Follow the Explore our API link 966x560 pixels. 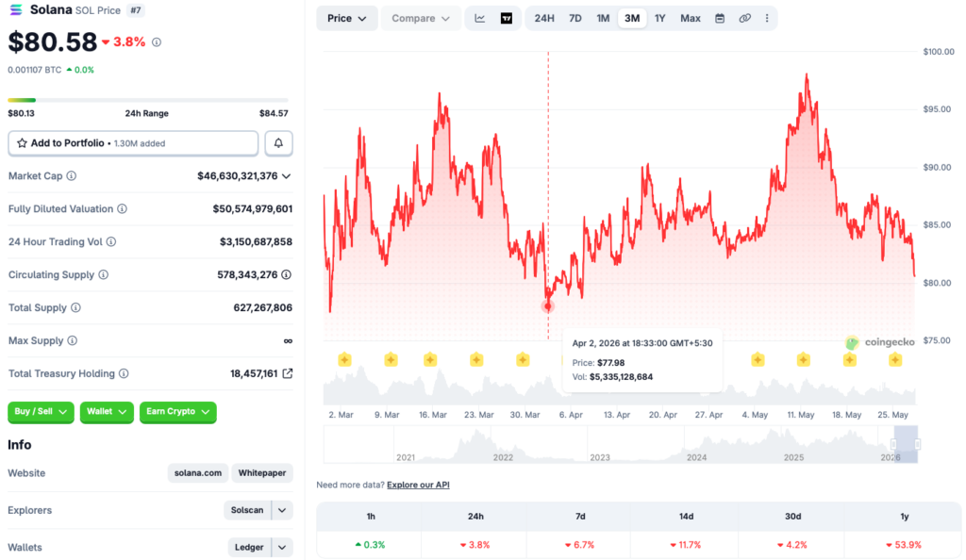(x=418, y=485)
